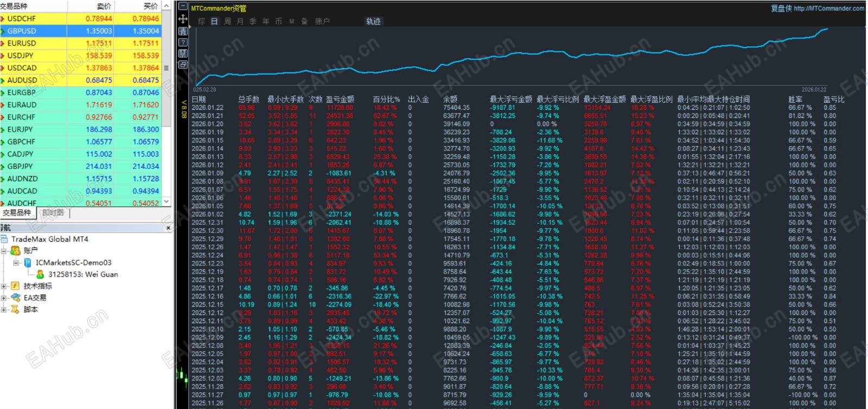Click the 盈亏金额 column header

click(340, 99)
